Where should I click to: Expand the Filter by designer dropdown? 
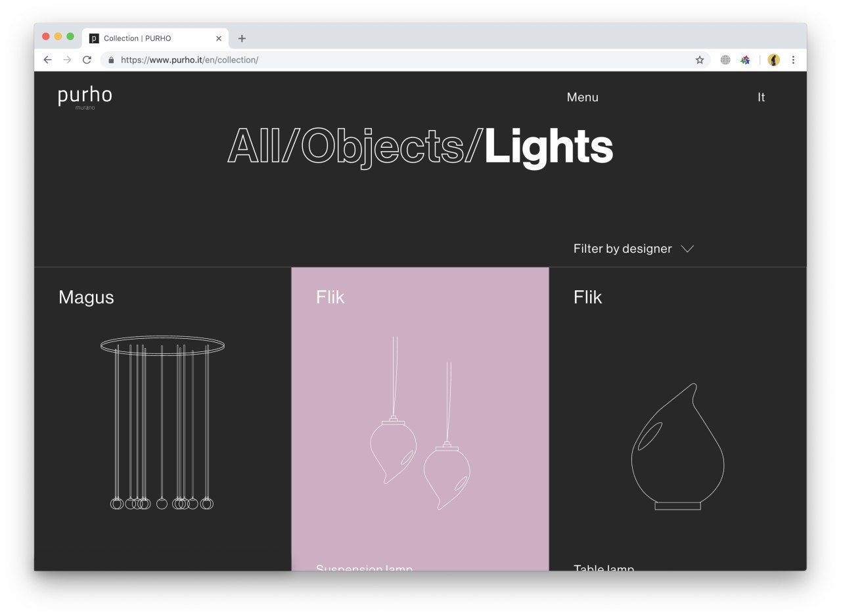(x=633, y=249)
